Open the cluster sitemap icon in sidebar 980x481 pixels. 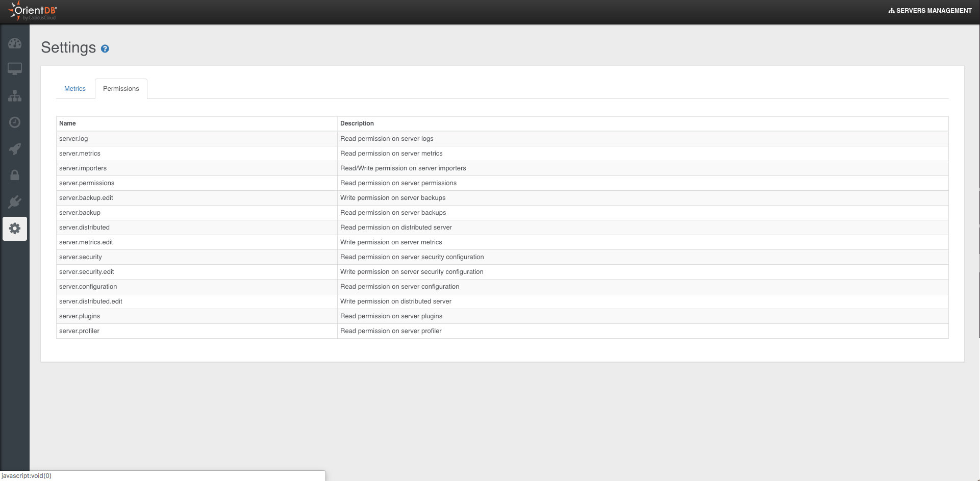point(15,96)
